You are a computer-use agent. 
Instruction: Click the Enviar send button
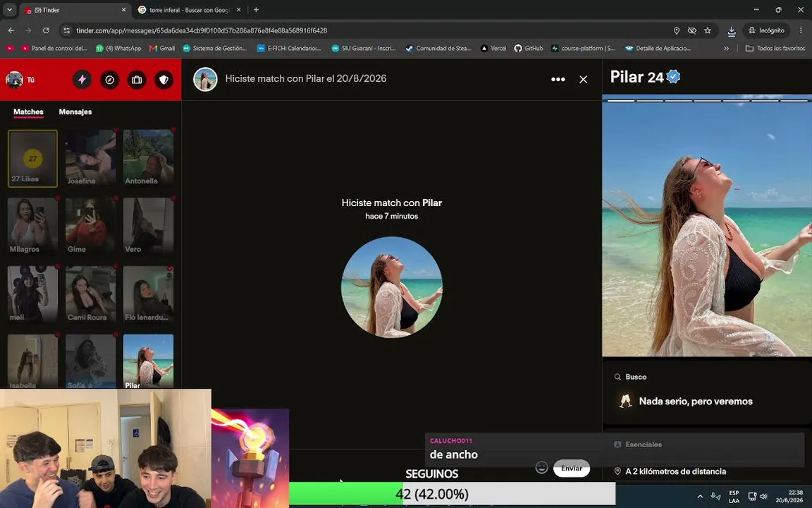[x=571, y=468]
